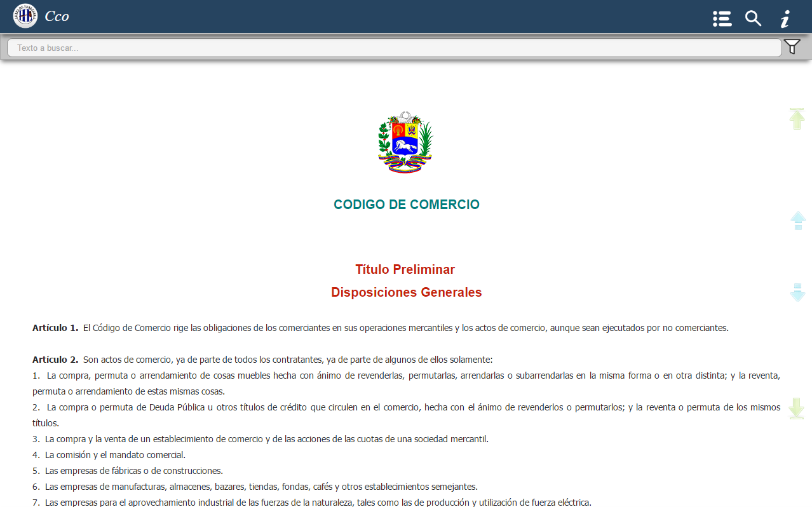
Task: Click the app logo emblem beside Cco
Action: [25, 16]
